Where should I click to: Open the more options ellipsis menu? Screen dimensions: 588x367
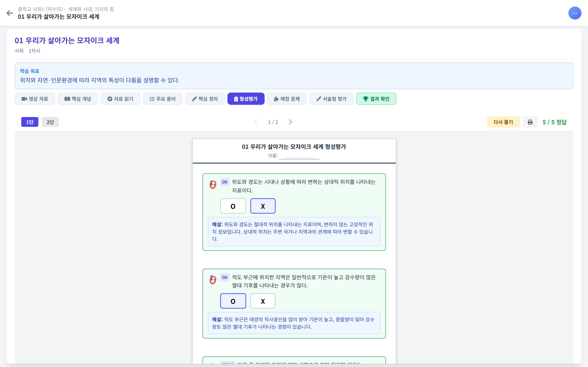coord(575,13)
